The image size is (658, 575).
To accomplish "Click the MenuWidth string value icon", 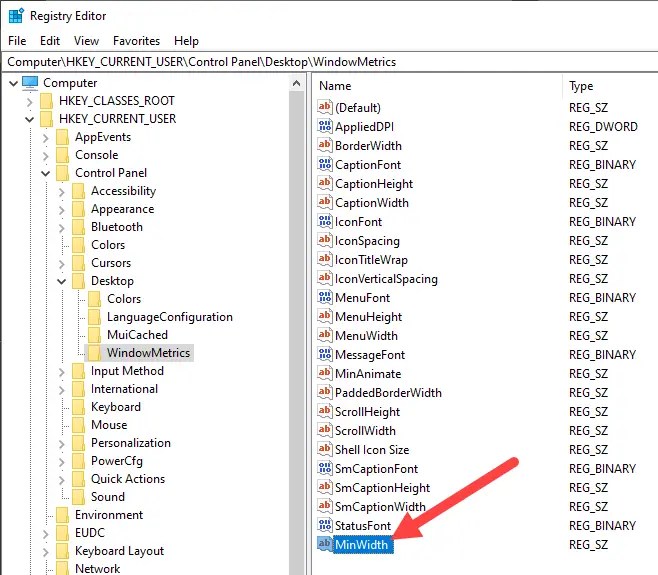I will [x=325, y=335].
